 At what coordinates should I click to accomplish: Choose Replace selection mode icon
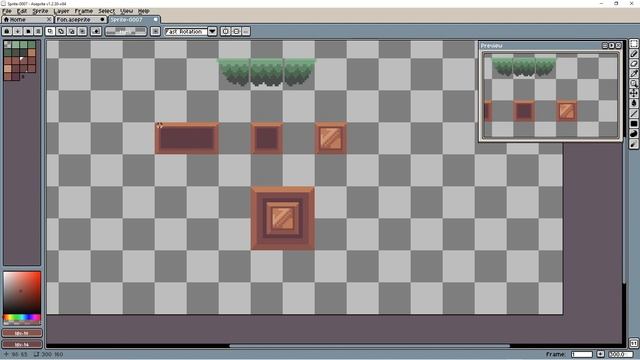point(50,31)
